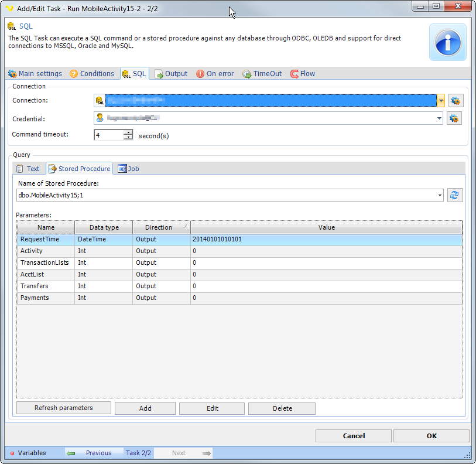This screenshot has height=464, width=476.
Task: Open connection settings gear icon
Action: (x=455, y=101)
